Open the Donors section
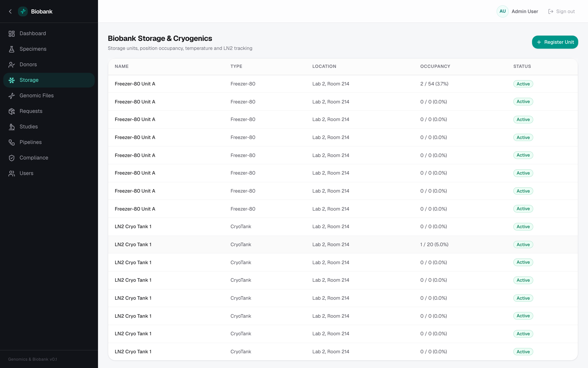This screenshot has height=368, width=588. point(49,65)
